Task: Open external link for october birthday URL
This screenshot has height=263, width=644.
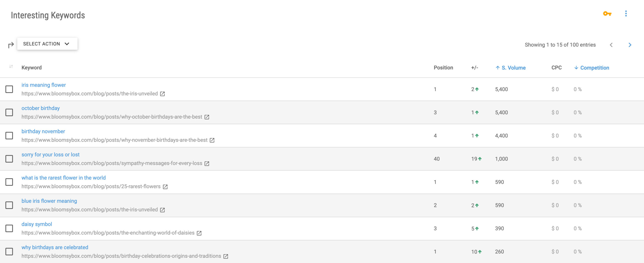Action: pyautogui.click(x=207, y=117)
